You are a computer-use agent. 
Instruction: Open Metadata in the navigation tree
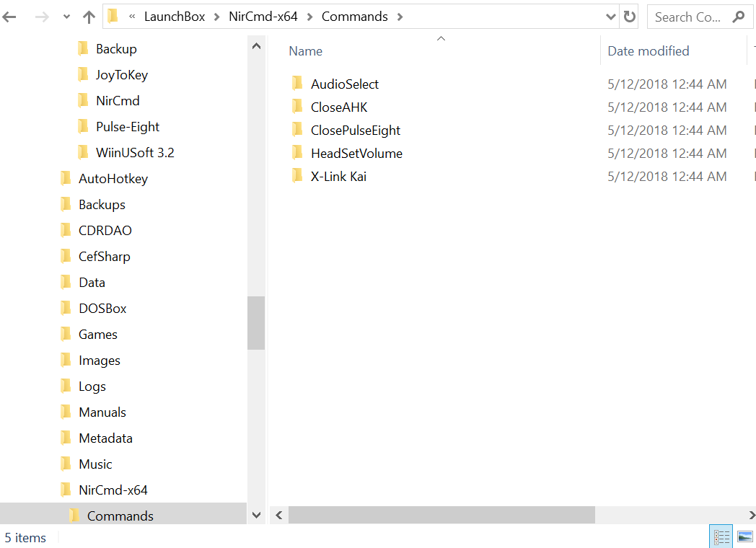click(105, 439)
